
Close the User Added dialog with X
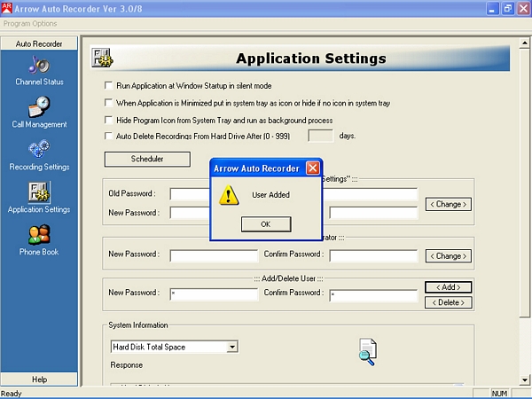click(x=312, y=168)
